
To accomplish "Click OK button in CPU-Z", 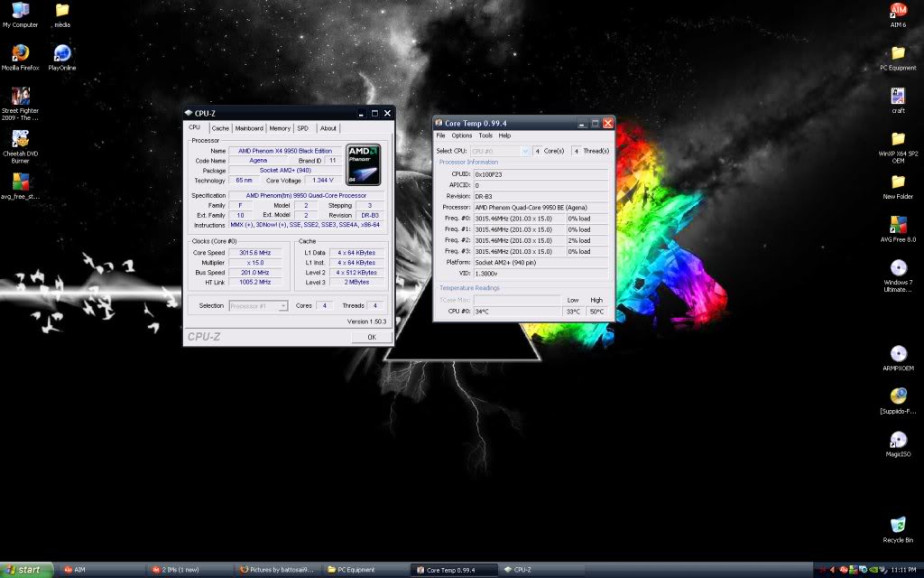I will (x=372, y=337).
